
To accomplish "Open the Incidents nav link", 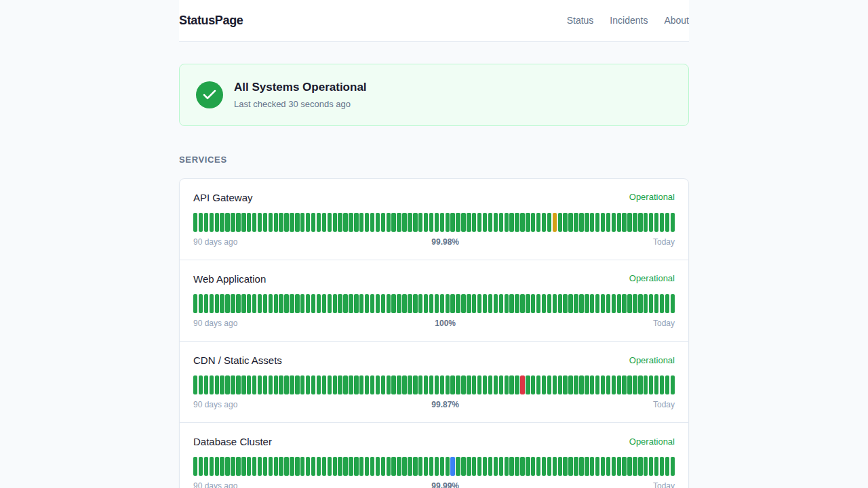I will click(629, 20).
